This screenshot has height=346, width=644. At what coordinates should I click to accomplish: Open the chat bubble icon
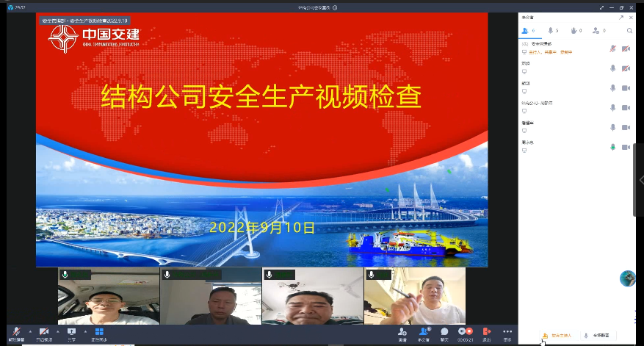[444, 332]
